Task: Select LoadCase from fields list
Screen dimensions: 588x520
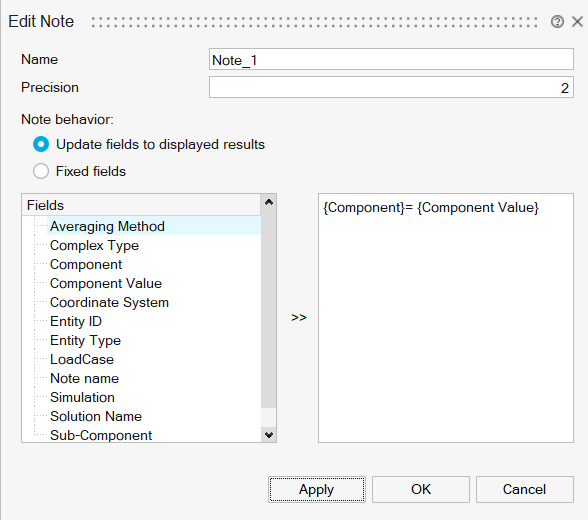Action: [82, 360]
